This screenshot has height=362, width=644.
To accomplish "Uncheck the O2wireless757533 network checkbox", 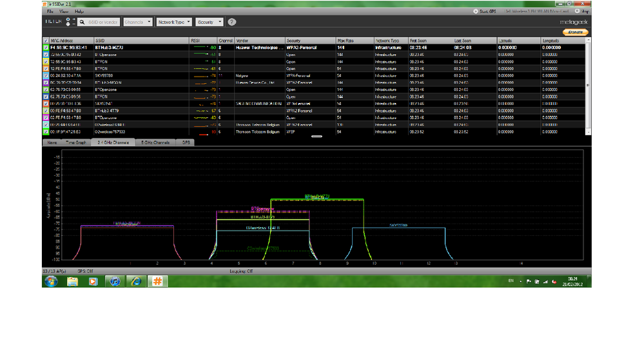I will tap(46, 132).
